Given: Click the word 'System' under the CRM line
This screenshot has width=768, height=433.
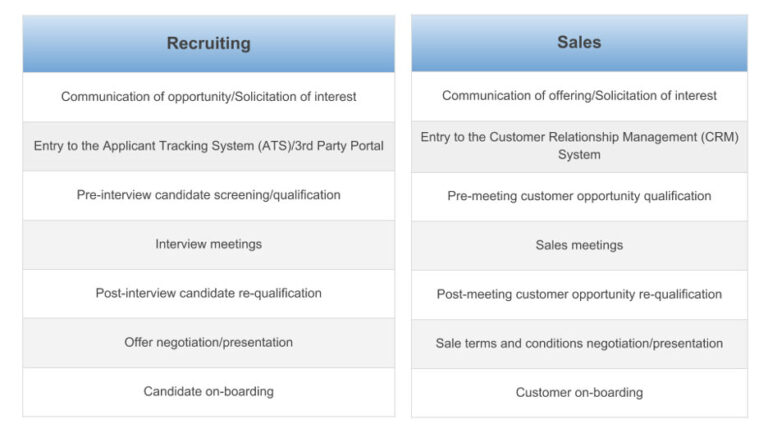Looking at the screenshot, I should click(579, 155).
